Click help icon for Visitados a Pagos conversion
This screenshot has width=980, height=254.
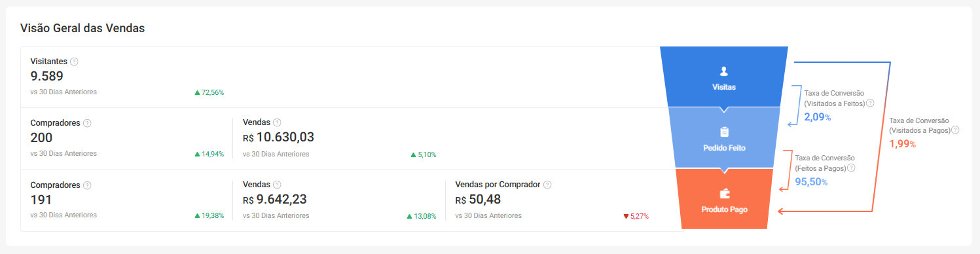[955, 130]
